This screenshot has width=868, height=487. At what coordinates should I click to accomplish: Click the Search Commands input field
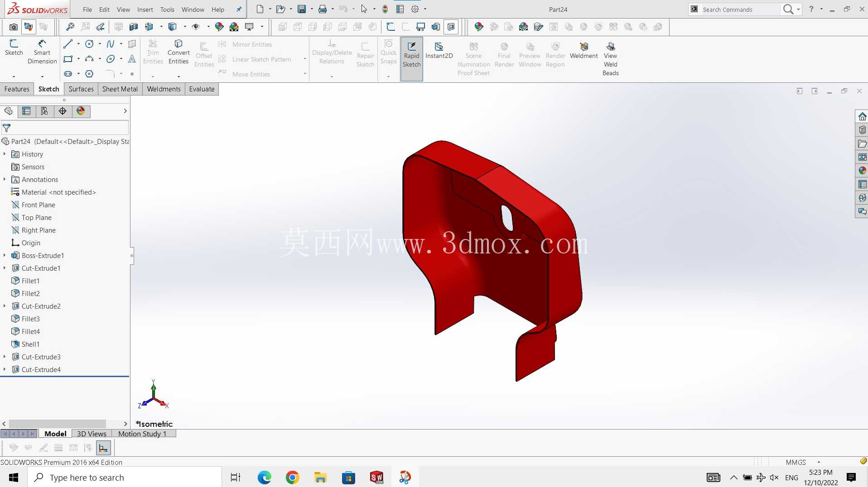coord(740,10)
